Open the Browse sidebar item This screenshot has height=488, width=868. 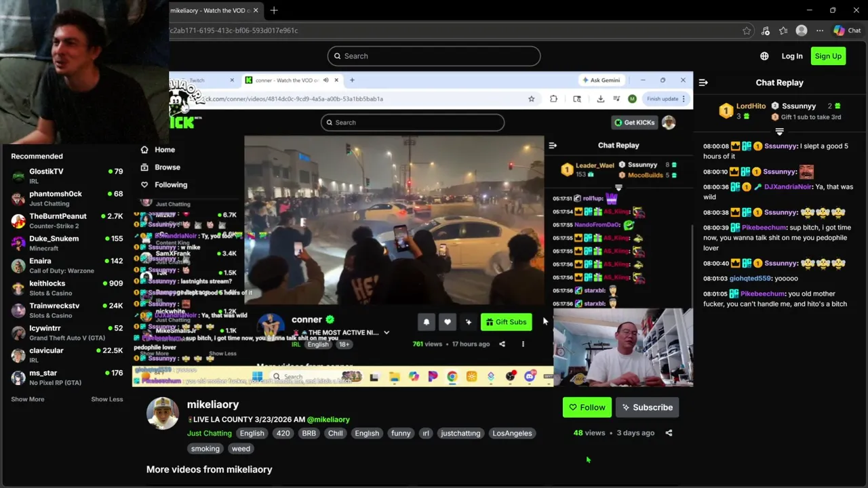[161, 167]
